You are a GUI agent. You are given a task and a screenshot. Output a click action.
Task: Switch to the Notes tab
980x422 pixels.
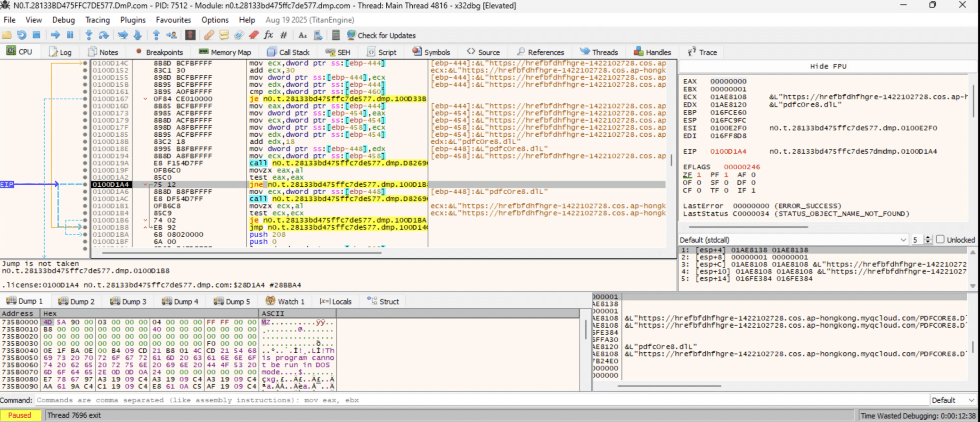point(103,52)
